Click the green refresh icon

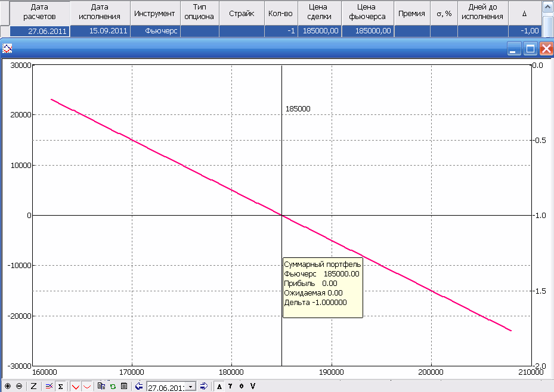tap(112, 386)
